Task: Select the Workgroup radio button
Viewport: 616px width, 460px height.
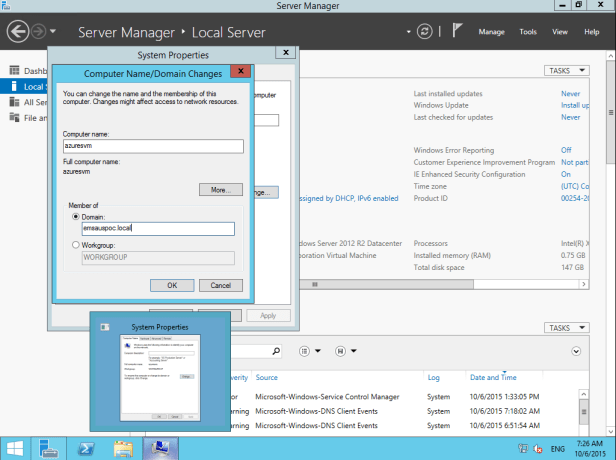Action: pos(75,244)
